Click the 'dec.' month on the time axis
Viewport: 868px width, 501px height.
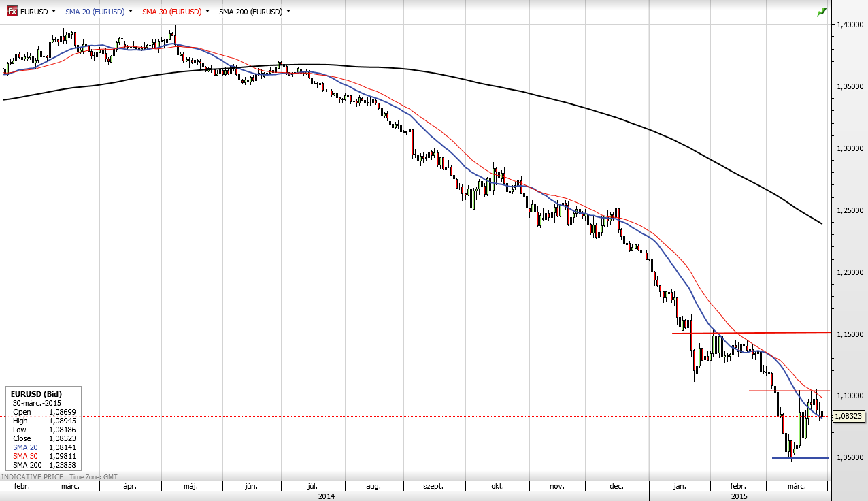(x=617, y=486)
